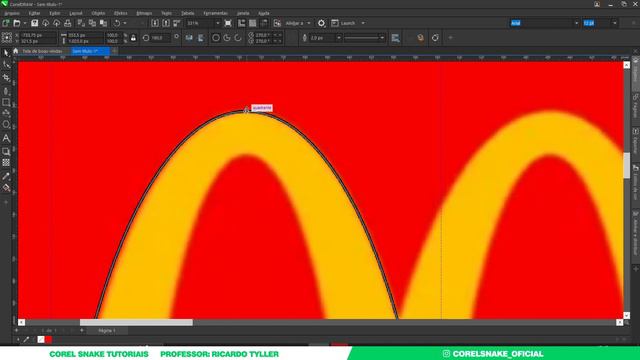Viewport: 640px width, 360px height.
Task: Open the Bitmaps menu
Action: 144,13
